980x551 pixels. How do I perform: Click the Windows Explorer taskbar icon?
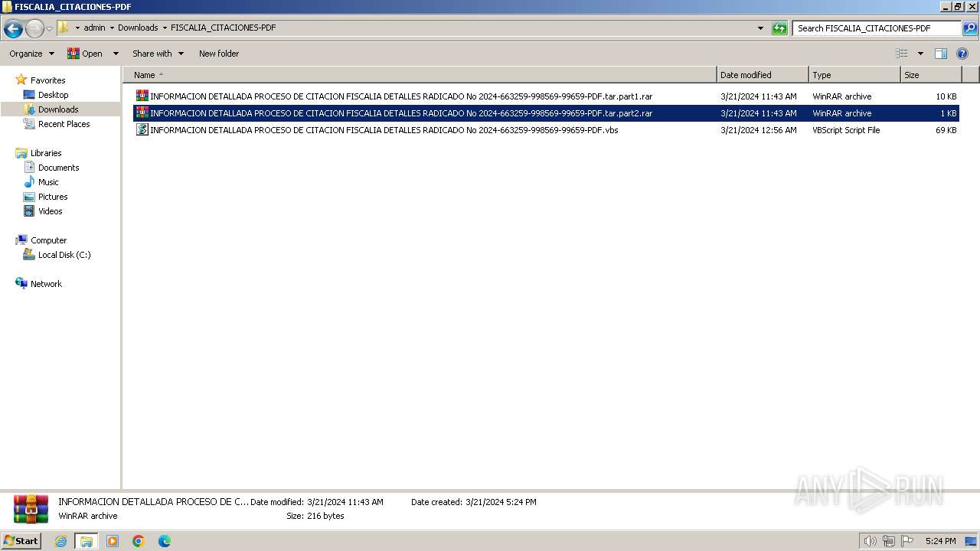point(87,541)
